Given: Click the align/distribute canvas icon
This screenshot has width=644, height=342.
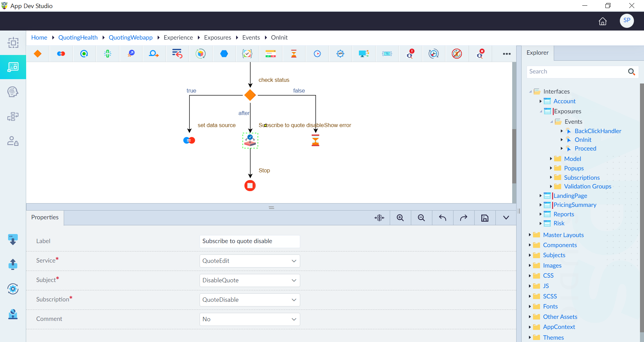Looking at the screenshot, I should [x=379, y=218].
